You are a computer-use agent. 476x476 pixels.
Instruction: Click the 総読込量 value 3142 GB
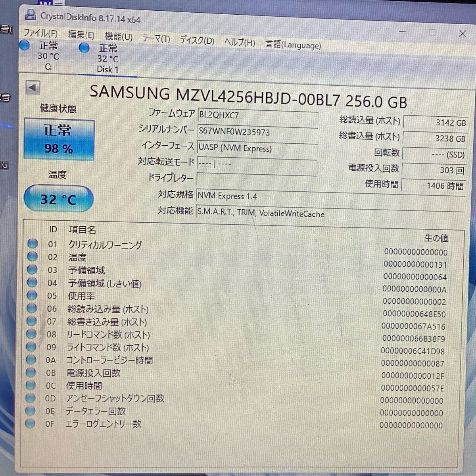435,122
